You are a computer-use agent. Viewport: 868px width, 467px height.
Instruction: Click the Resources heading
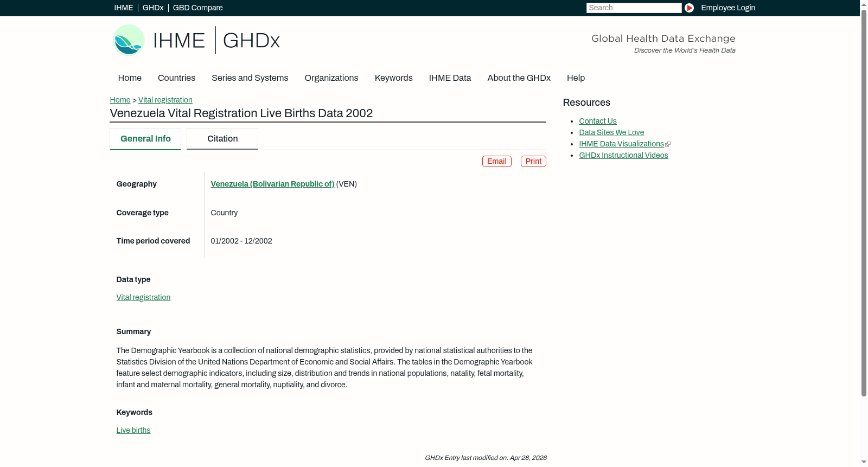click(x=586, y=103)
